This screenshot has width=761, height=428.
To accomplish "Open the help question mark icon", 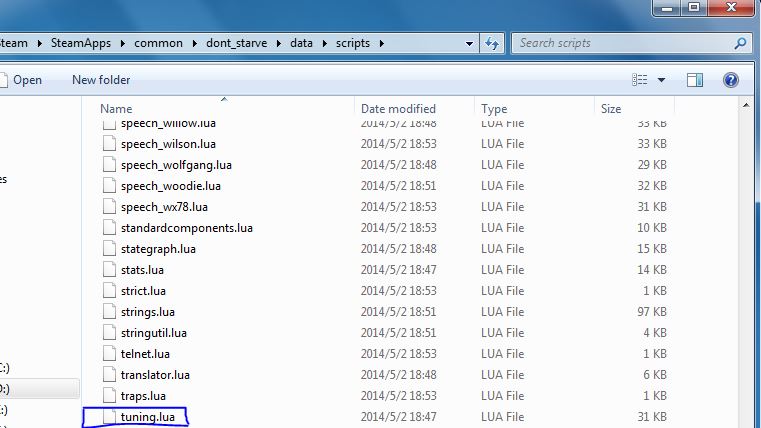I will 730,80.
